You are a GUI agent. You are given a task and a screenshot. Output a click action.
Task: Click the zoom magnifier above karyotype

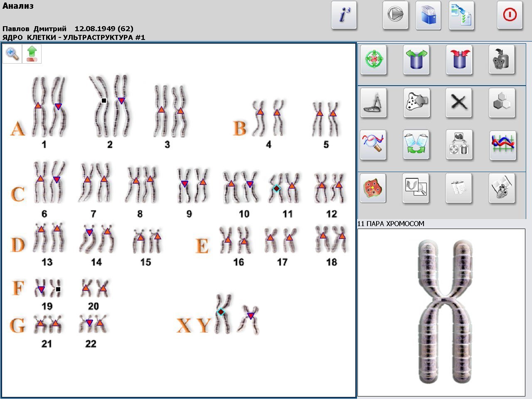tap(12, 54)
